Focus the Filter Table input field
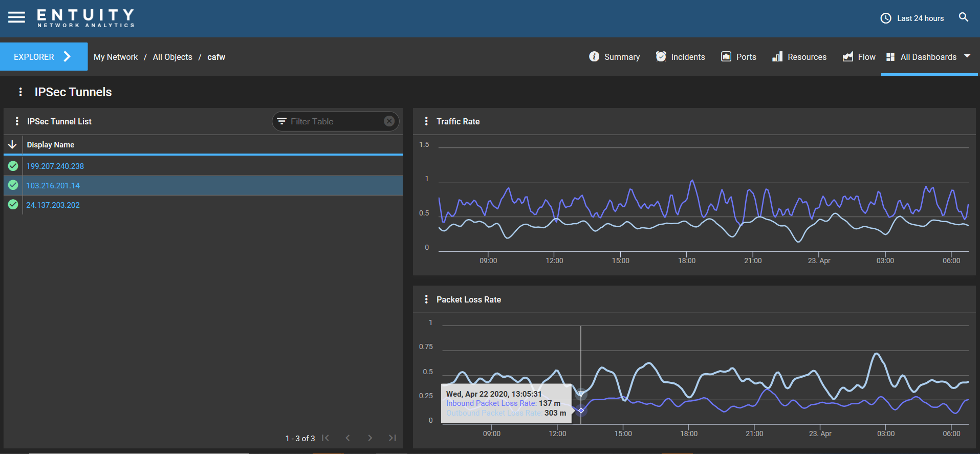This screenshot has width=980, height=454. [x=335, y=121]
